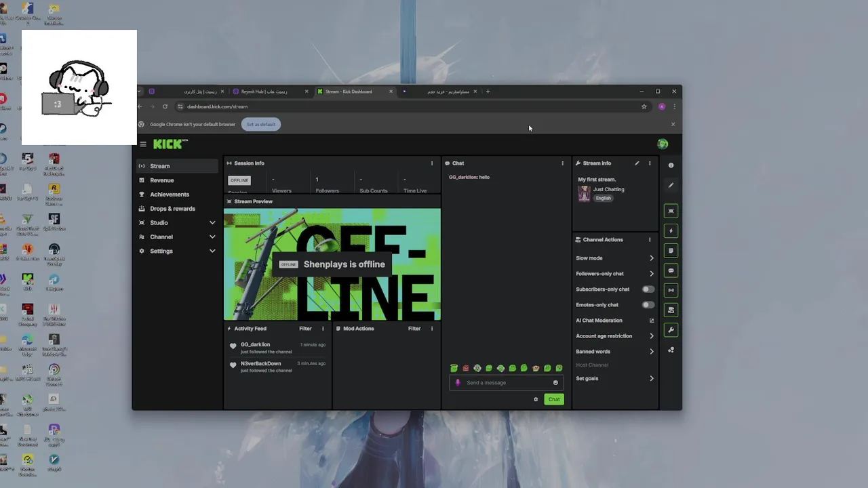The image size is (868, 488).
Task: Open Chat panel three-dot options
Action: coord(562,163)
